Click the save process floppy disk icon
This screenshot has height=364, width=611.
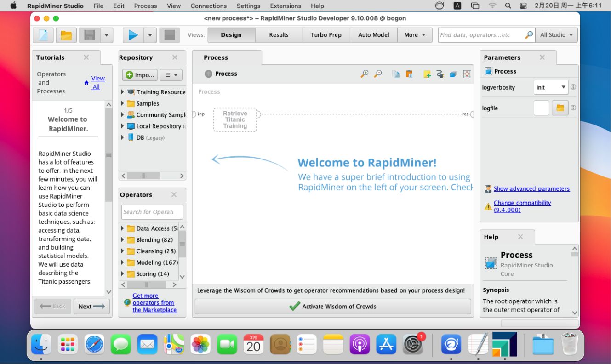click(90, 35)
